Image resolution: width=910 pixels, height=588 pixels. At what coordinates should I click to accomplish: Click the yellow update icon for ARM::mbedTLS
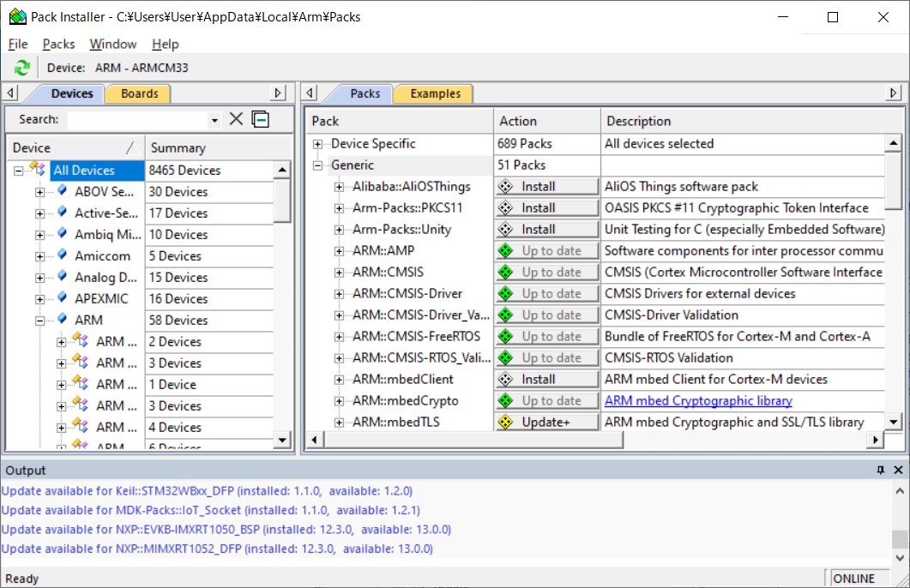(505, 423)
